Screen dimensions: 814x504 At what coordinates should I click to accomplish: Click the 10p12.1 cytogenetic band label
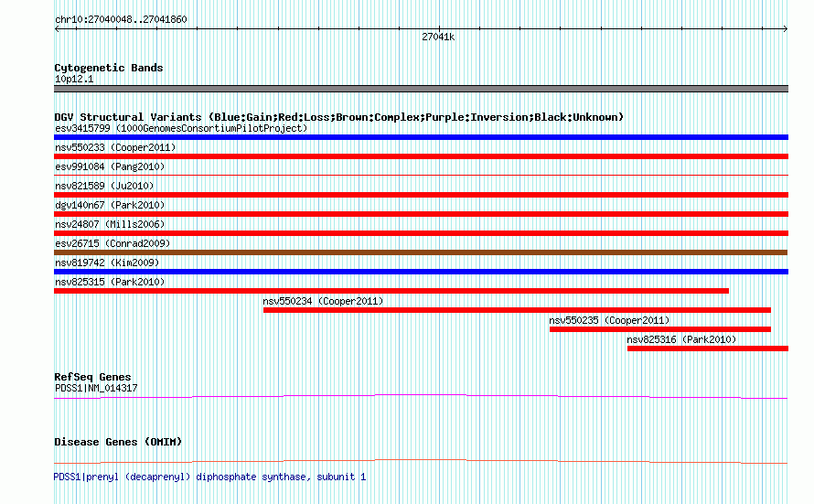coord(74,79)
